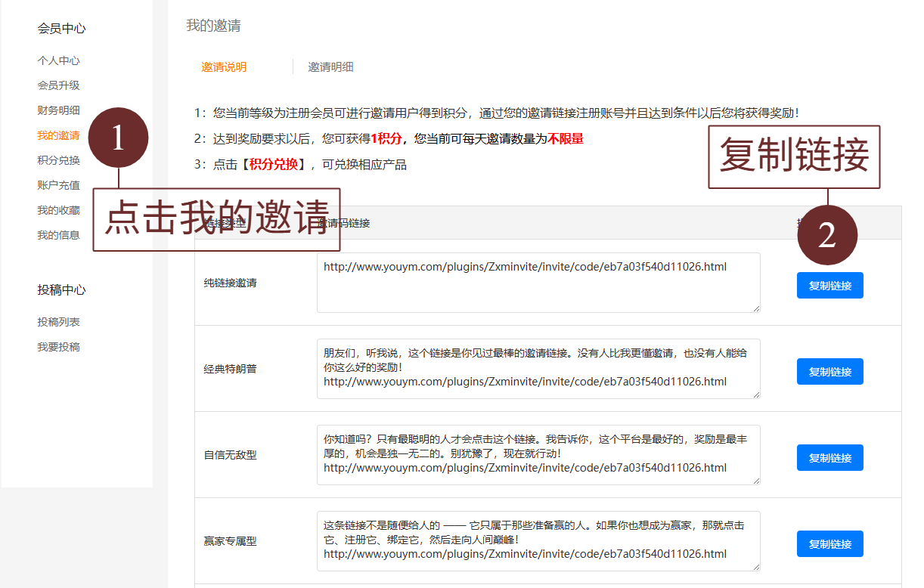Image resolution: width=924 pixels, height=588 pixels.
Task: Click inside the 赢家专属型 invitation textarea
Action: point(538,541)
